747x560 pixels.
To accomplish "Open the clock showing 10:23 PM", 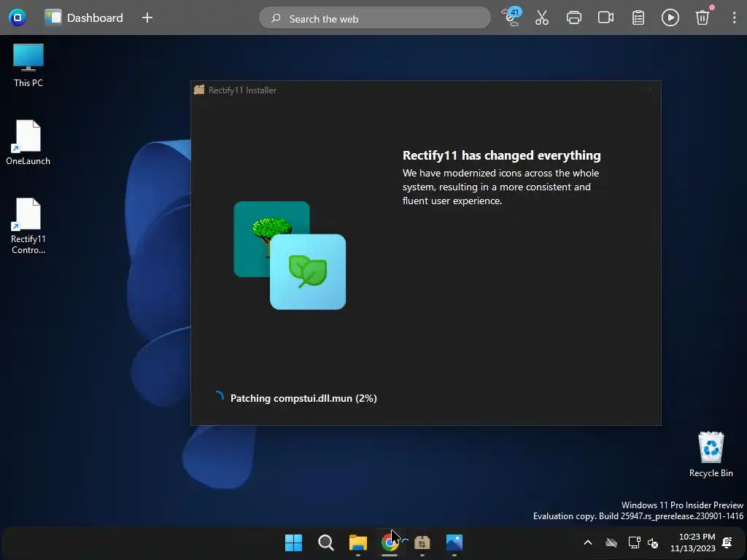I will point(693,542).
